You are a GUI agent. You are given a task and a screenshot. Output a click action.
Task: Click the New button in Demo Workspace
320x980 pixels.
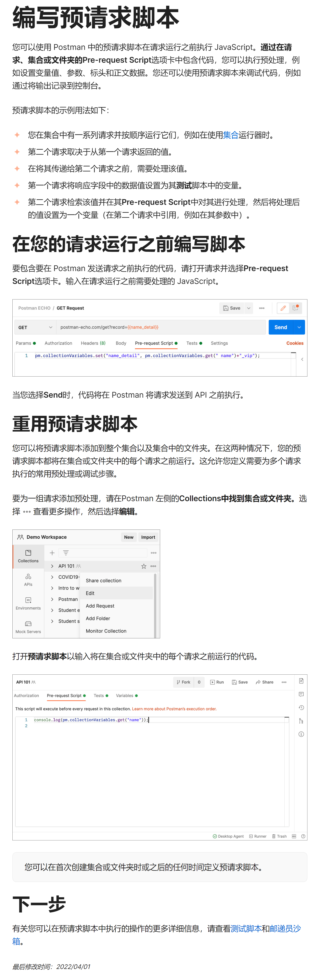(x=129, y=537)
